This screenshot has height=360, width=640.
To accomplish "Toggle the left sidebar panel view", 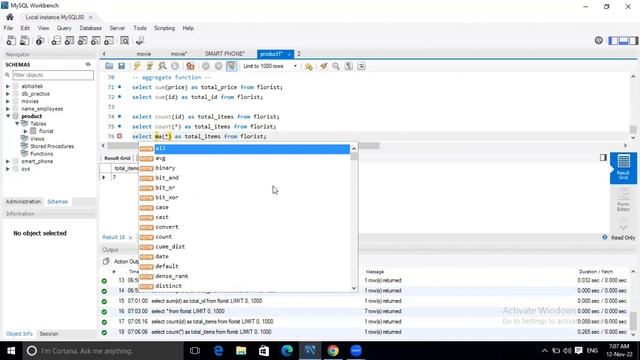I will (613, 40).
